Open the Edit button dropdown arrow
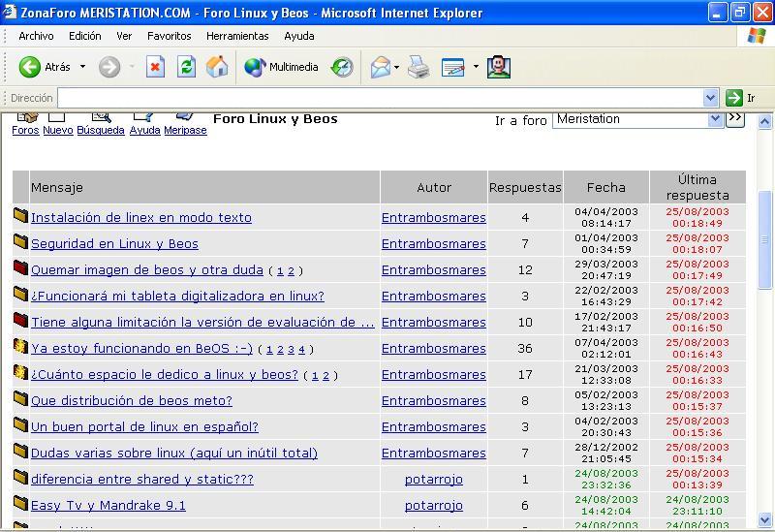 tap(476, 66)
